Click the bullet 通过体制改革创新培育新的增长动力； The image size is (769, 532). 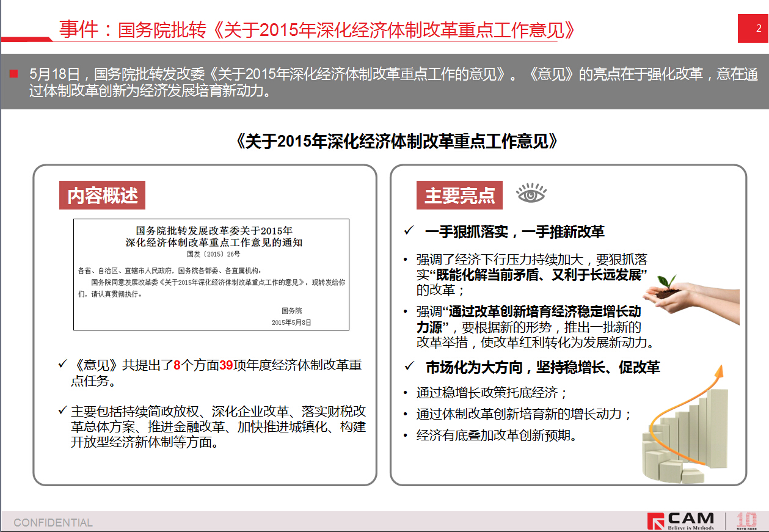[524, 414]
